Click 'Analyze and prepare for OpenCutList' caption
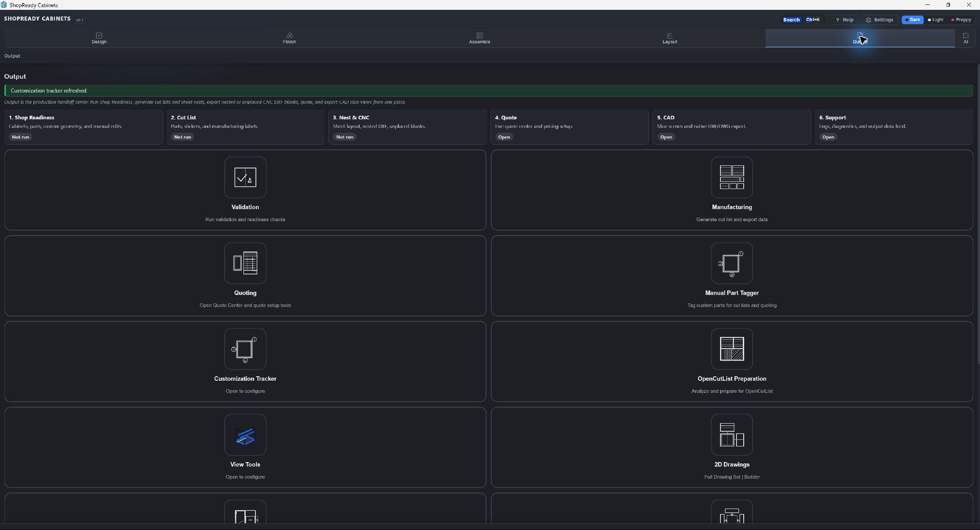980x530 pixels. 732,391
